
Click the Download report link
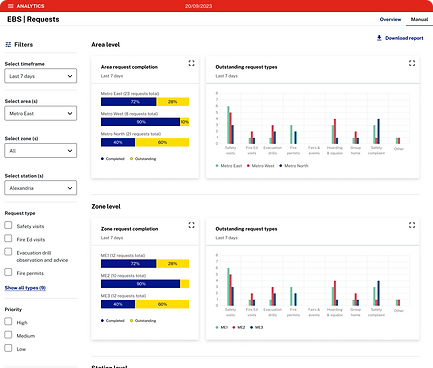tap(404, 38)
